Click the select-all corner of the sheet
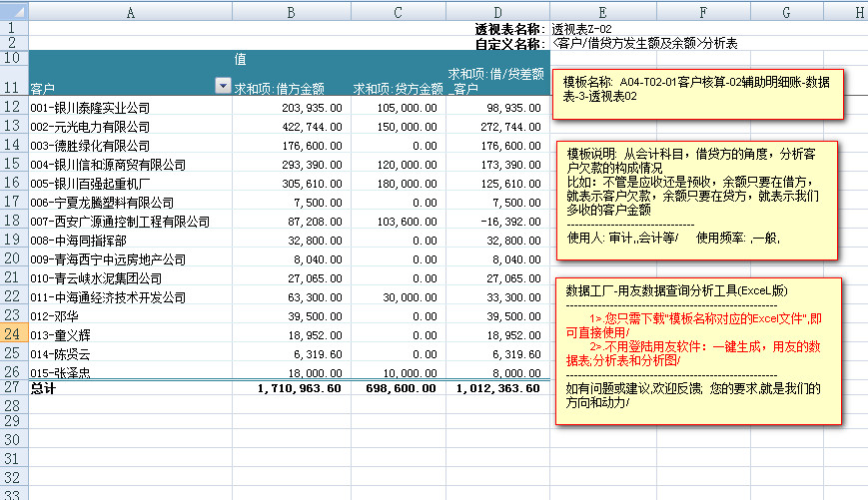Image resolution: width=868 pixels, height=500 pixels. [14, 12]
